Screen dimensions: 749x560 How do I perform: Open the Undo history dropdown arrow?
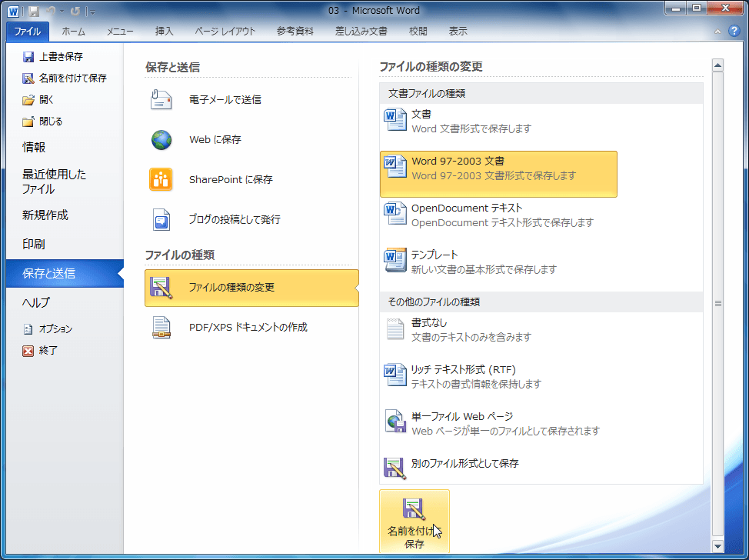(x=62, y=12)
